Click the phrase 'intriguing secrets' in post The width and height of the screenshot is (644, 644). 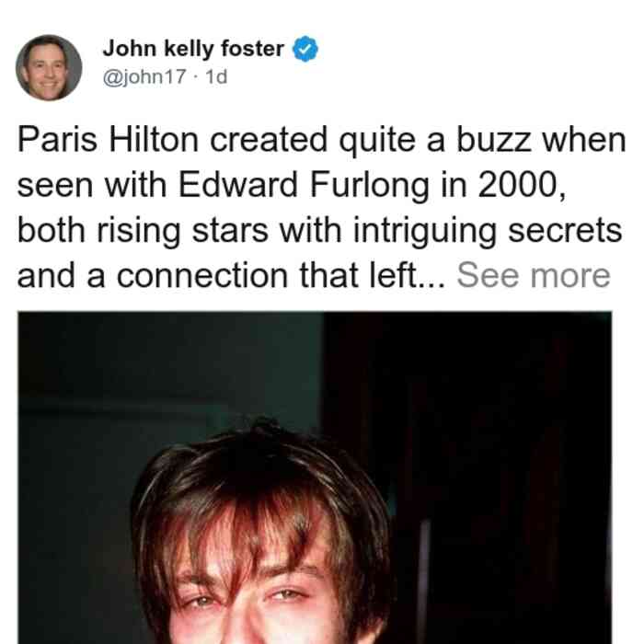tap(487, 230)
